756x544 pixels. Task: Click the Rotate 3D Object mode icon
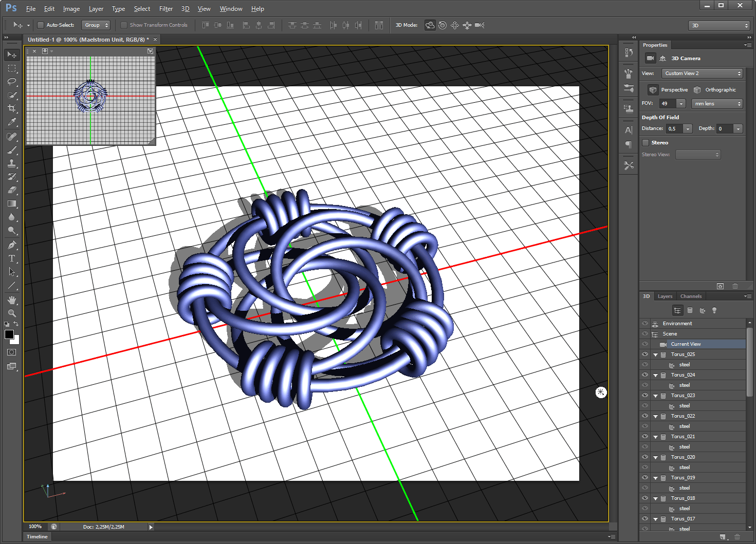(430, 25)
